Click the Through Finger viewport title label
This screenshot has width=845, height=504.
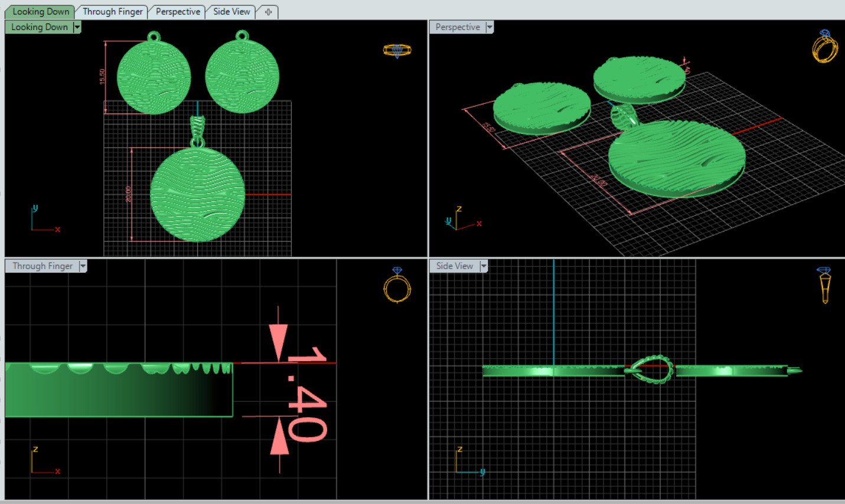pos(43,266)
